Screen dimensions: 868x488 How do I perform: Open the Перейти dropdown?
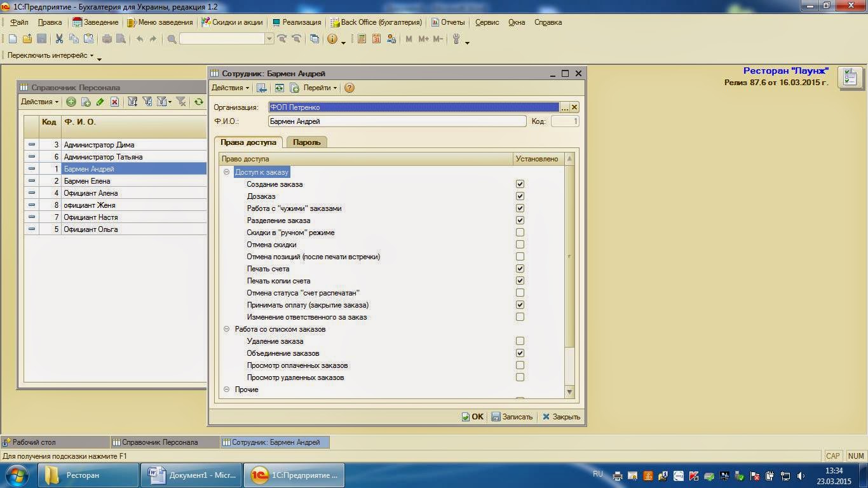pos(320,88)
